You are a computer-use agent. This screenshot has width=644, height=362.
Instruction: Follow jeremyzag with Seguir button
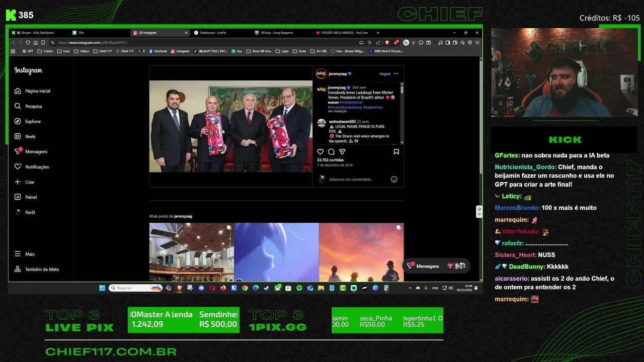385,74
